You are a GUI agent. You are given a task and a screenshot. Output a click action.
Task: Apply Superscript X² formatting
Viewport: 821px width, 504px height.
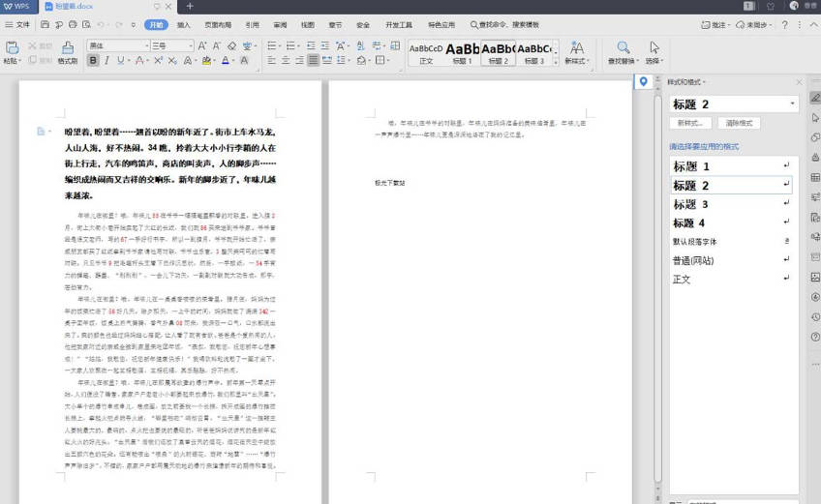pyautogui.click(x=158, y=61)
